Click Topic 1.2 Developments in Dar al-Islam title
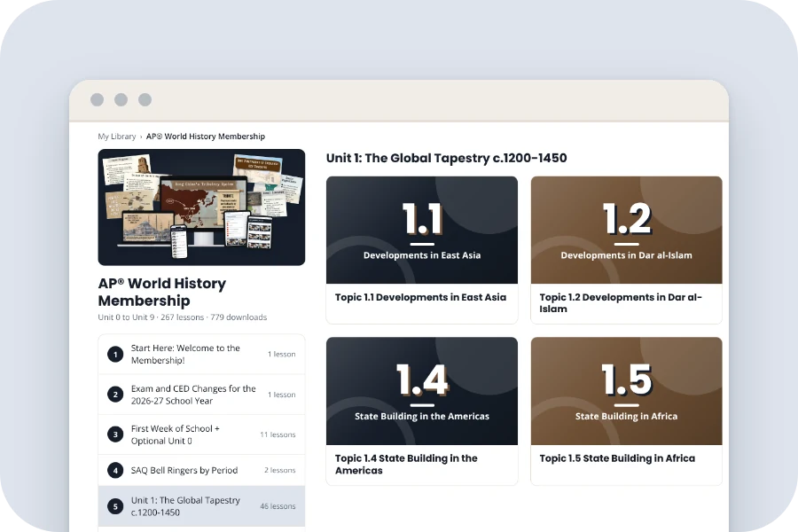 [621, 303]
